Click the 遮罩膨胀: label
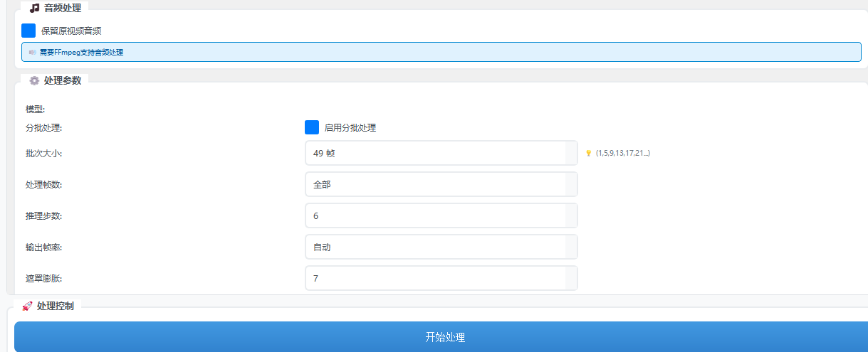 [x=44, y=279]
